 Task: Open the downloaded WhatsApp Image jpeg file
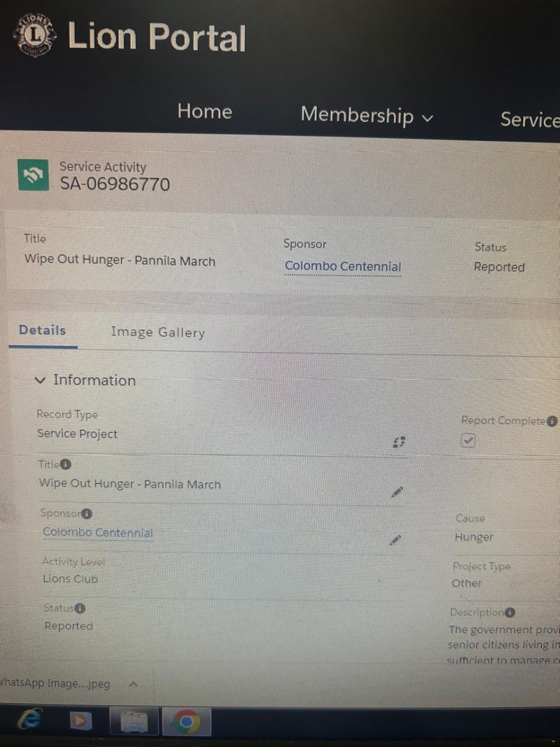[x=55, y=684]
